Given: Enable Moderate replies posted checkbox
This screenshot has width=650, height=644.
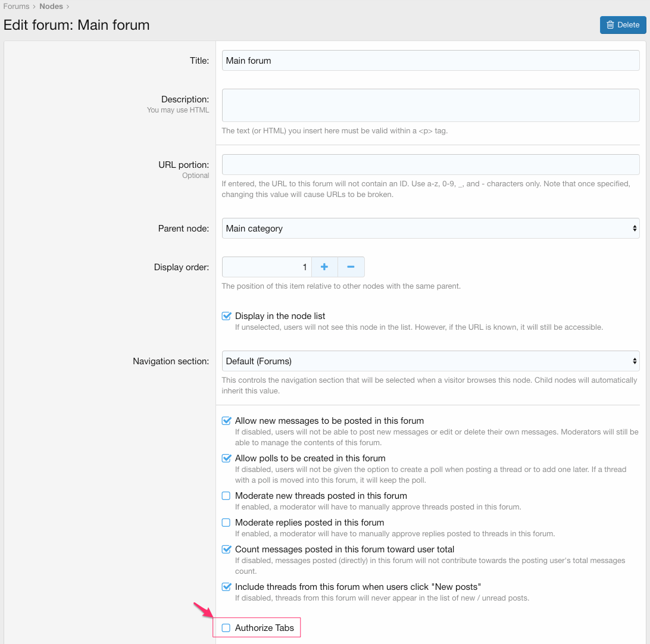Looking at the screenshot, I should (x=226, y=523).
